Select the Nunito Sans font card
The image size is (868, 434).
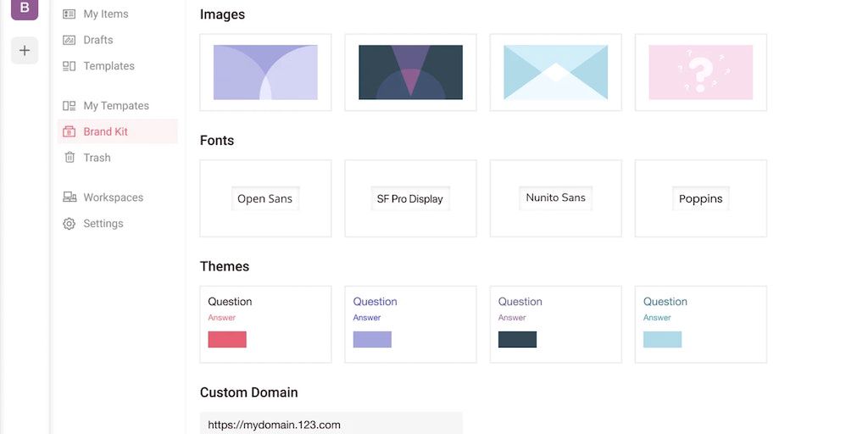[x=555, y=198]
